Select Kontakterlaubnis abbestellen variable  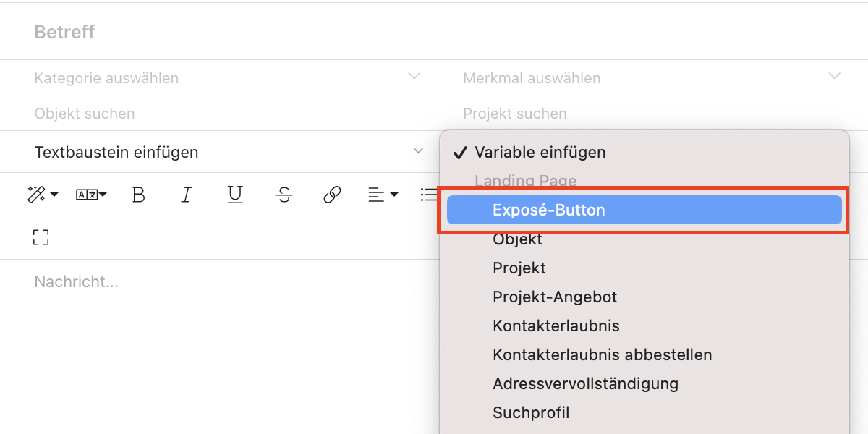click(602, 354)
